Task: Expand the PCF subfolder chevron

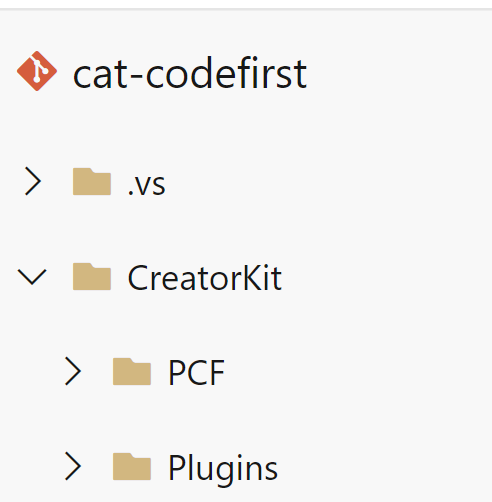Action: 73,371
